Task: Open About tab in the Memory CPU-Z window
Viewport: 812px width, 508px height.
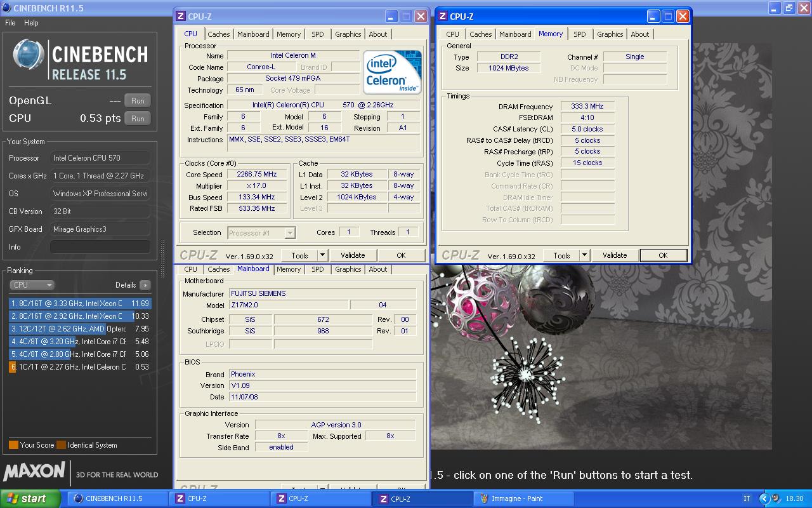Action: pos(640,34)
